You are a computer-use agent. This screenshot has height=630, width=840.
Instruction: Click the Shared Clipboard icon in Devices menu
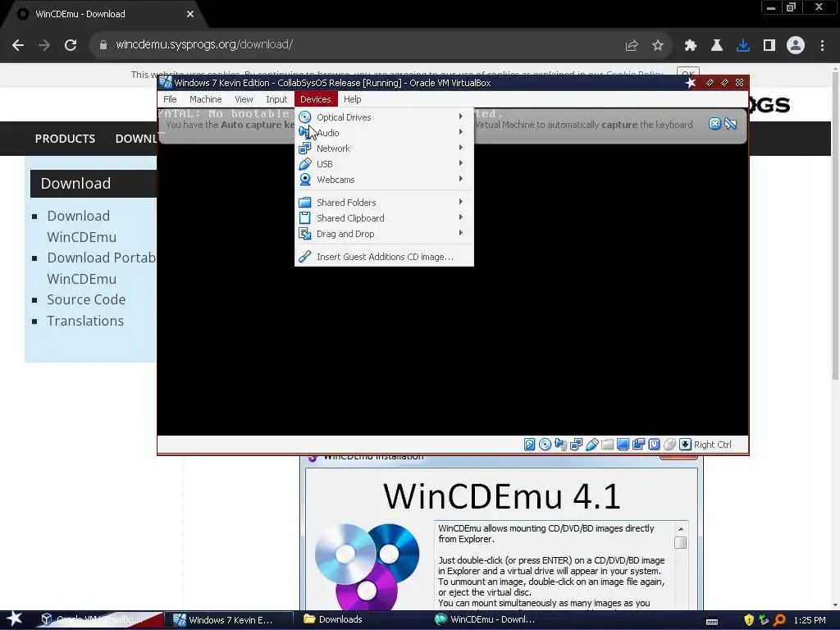tap(305, 218)
